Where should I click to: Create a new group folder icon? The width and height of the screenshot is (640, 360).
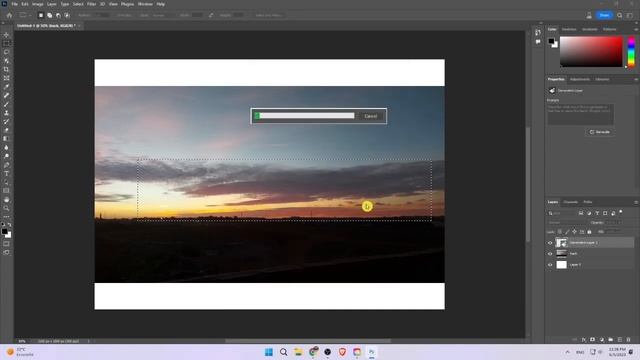coord(610,340)
